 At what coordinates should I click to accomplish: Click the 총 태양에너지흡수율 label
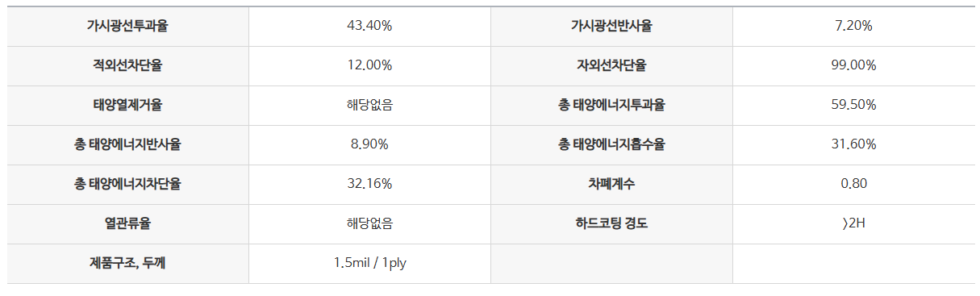[x=611, y=144]
